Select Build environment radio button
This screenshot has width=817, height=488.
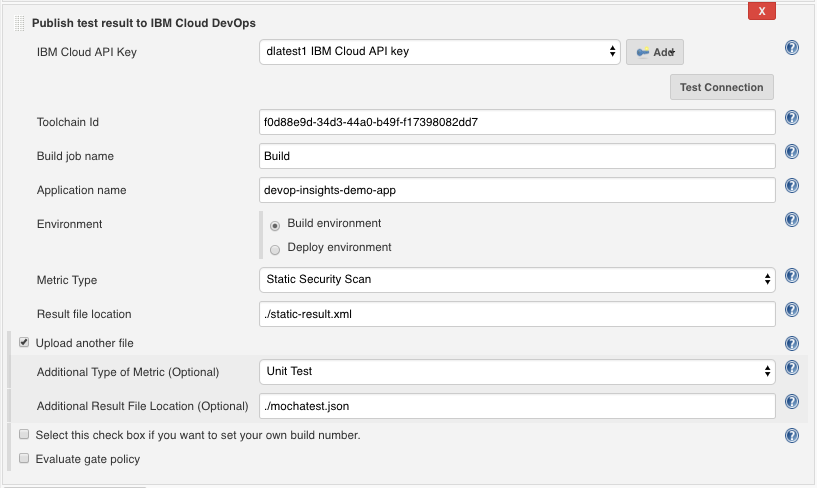click(275, 226)
